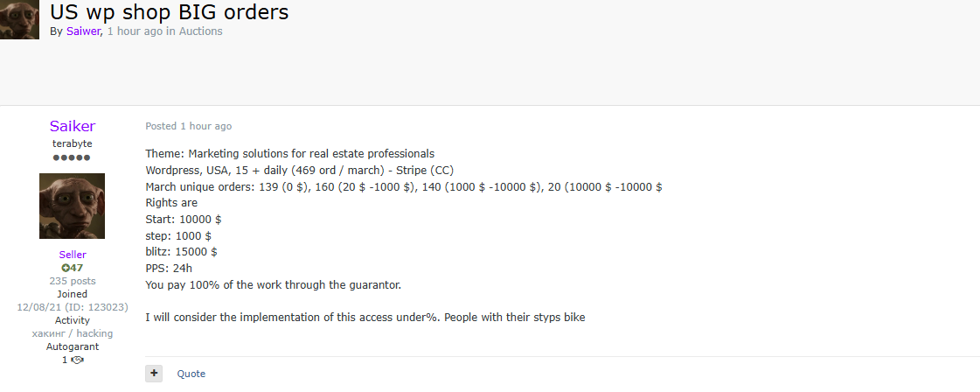Click the хакинг / hacking activity text

(x=73, y=333)
